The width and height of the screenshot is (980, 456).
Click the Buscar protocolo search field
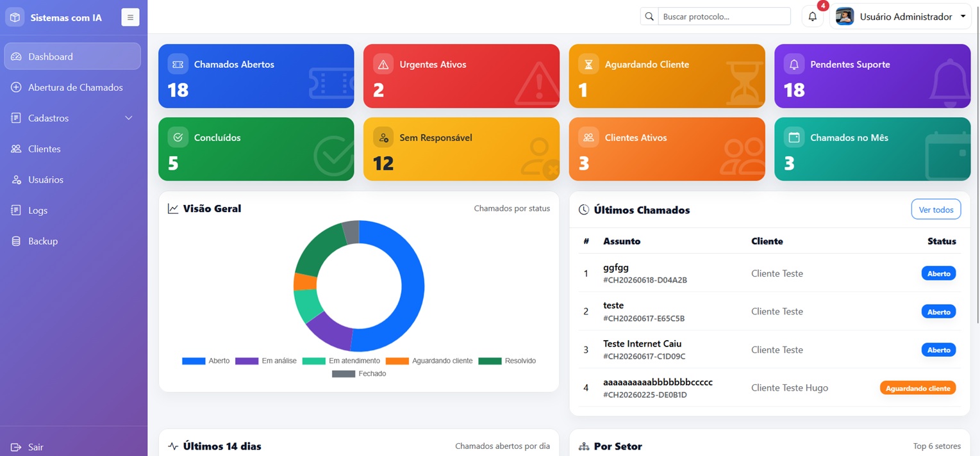[724, 17]
